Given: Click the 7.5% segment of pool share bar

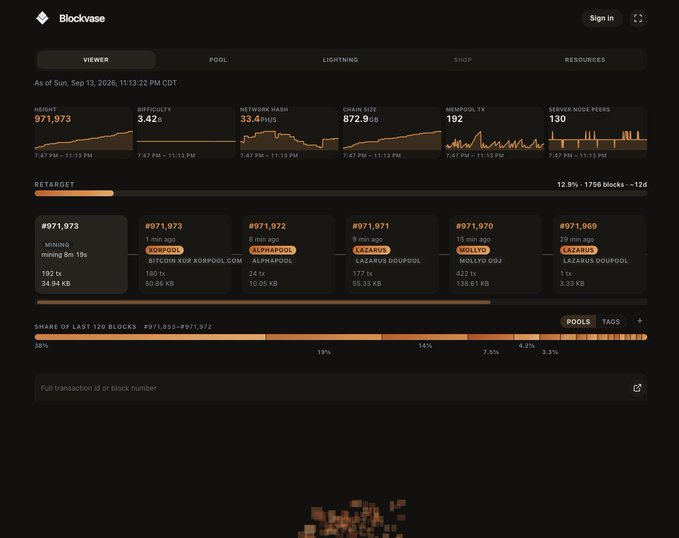Looking at the screenshot, I should click(491, 337).
